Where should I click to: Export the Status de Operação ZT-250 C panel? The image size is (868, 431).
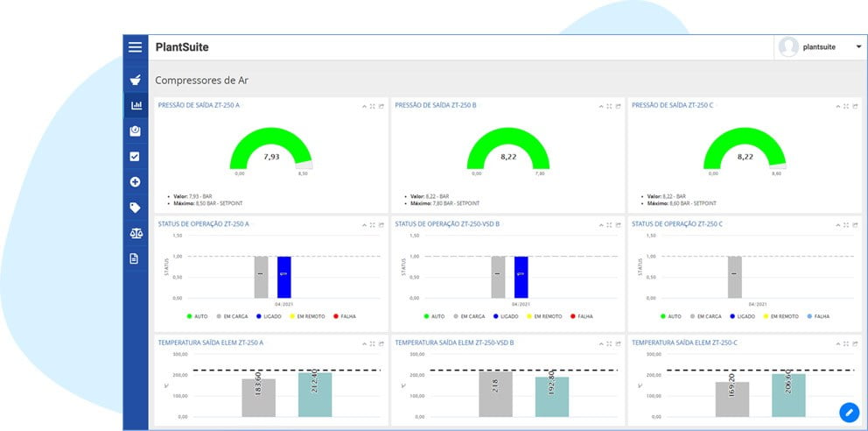tap(855, 225)
